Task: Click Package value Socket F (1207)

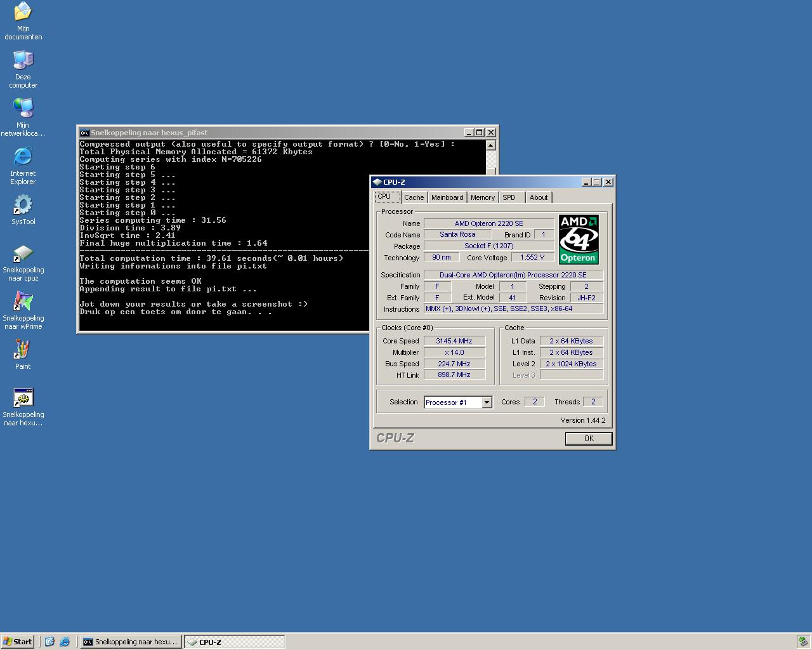Action: click(489, 246)
